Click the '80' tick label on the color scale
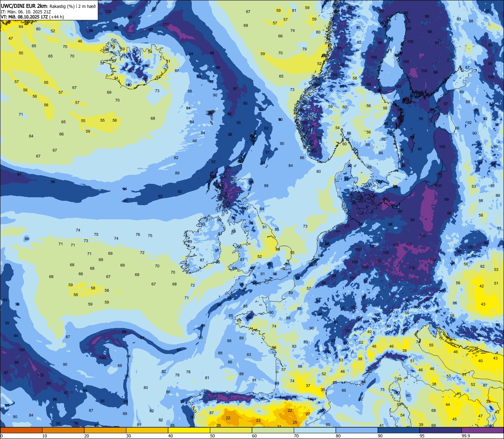Viewport: 504px width, 439px height. pyautogui.click(x=338, y=436)
